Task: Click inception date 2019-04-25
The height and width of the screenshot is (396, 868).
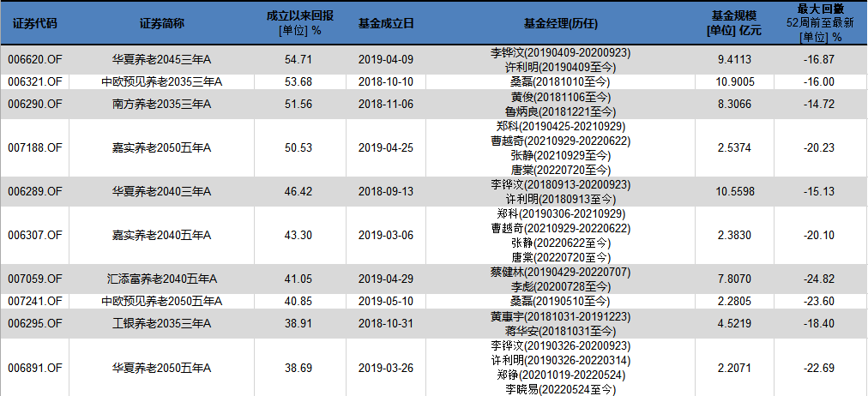Action: point(386,147)
